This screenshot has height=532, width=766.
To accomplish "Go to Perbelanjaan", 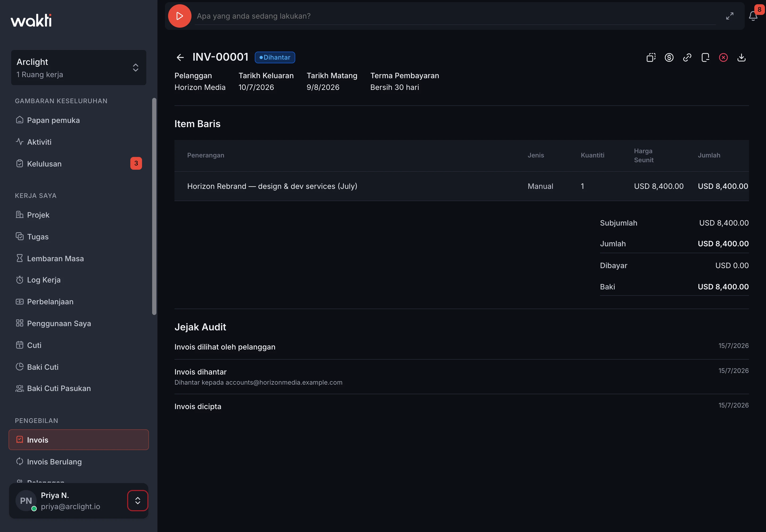I will click(79, 302).
